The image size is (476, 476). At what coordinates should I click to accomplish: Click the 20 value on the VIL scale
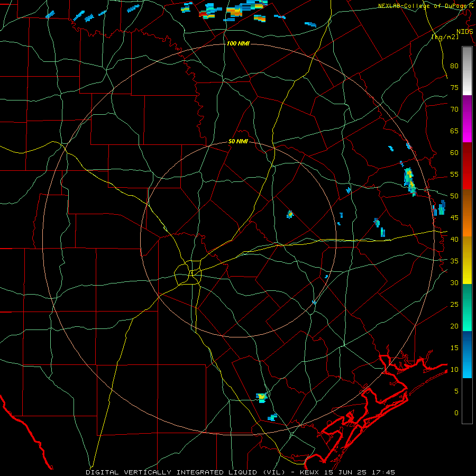point(454,326)
